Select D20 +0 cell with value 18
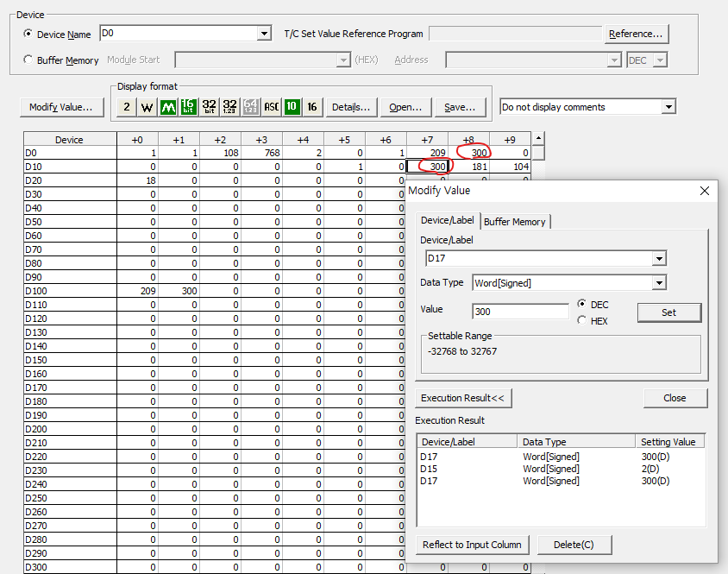 (x=137, y=180)
